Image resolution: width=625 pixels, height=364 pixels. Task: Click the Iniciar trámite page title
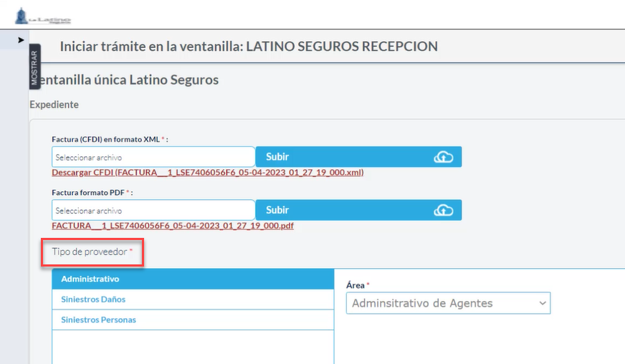pyautogui.click(x=249, y=47)
